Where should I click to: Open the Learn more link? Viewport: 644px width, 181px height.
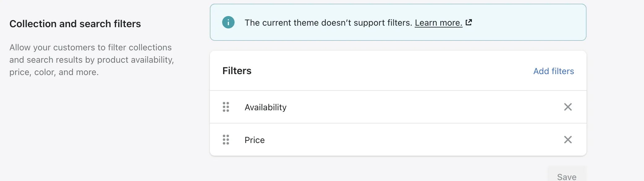pos(438,23)
